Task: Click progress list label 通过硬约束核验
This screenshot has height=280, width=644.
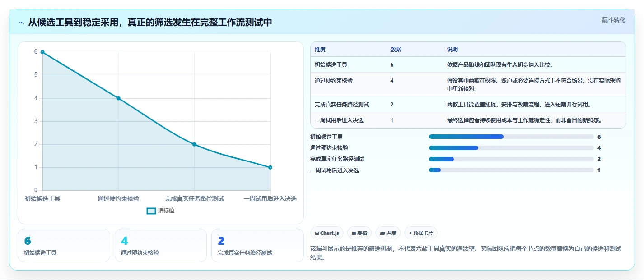Action: pyautogui.click(x=329, y=148)
